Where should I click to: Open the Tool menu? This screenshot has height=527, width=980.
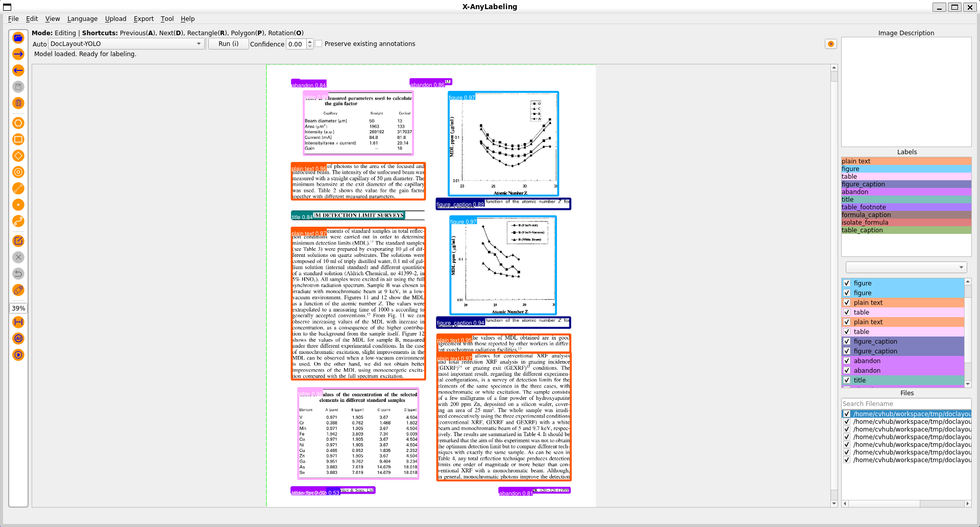pos(167,19)
